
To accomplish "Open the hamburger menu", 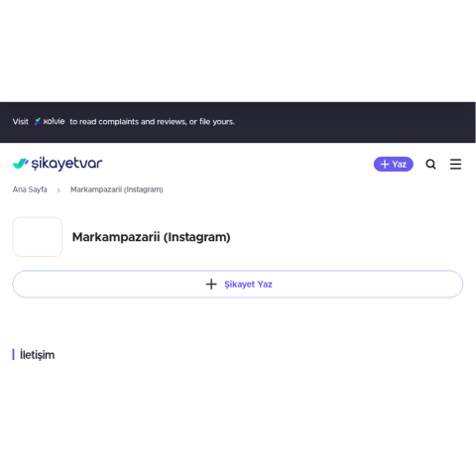I will (455, 164).
